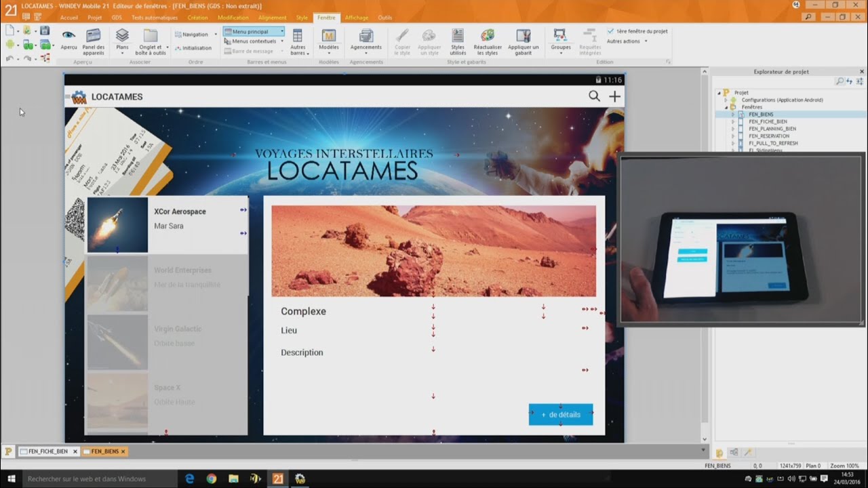Select FEN_PLANNING_BIEN in the project tree

point(772,129)
